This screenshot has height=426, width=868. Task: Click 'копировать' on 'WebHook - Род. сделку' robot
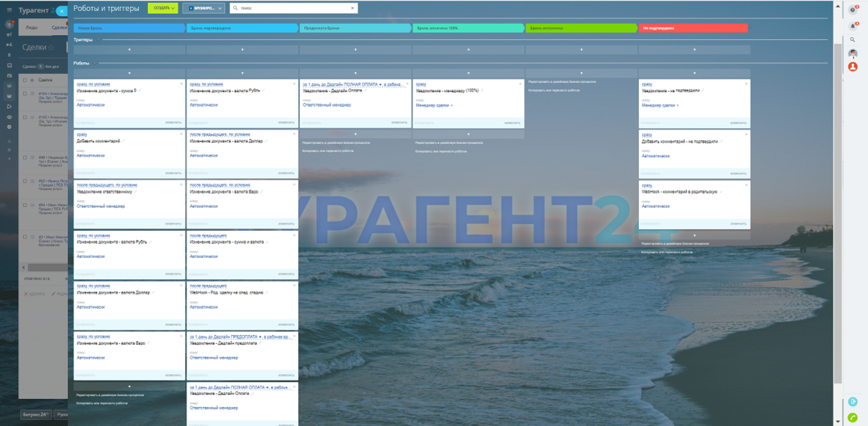(198, 325)
